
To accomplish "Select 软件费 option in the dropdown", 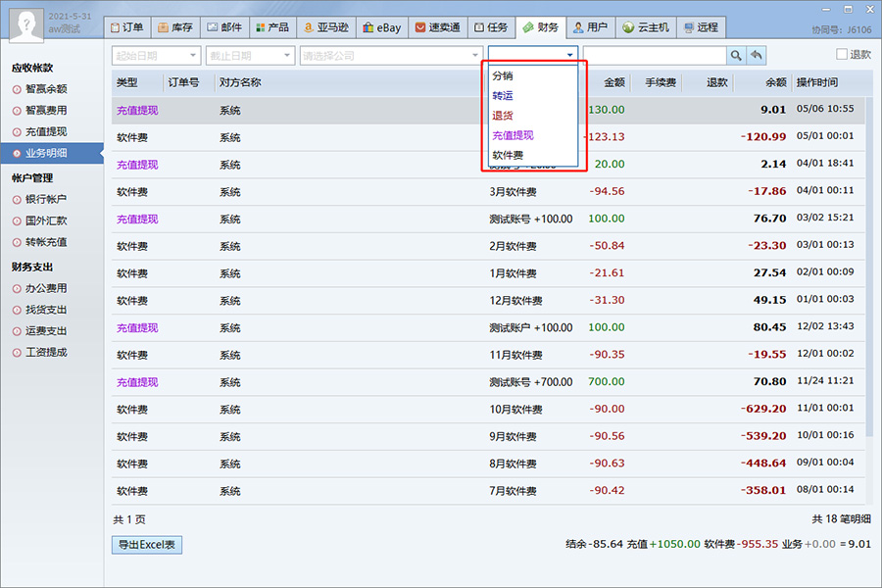I will coord(508,155).
